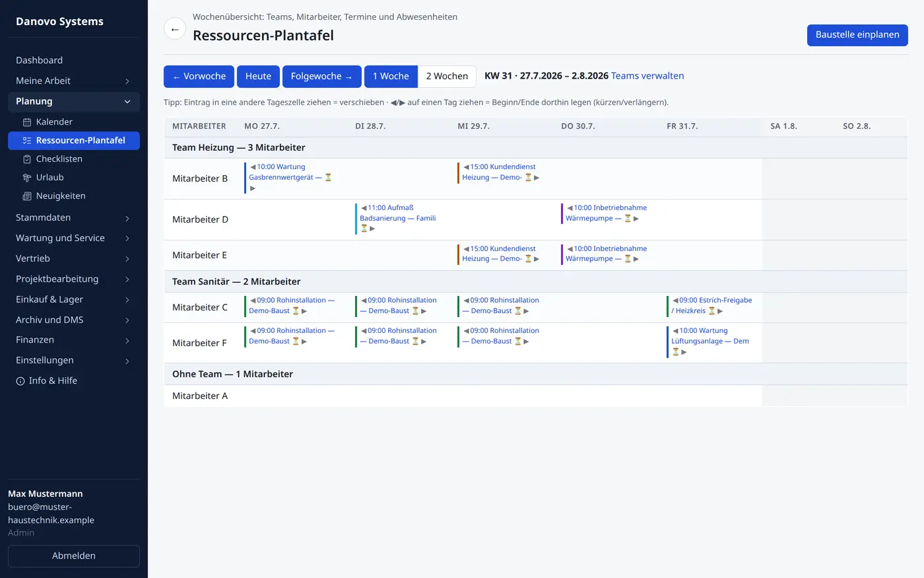Go to the Folgewoche

point(322,77)
